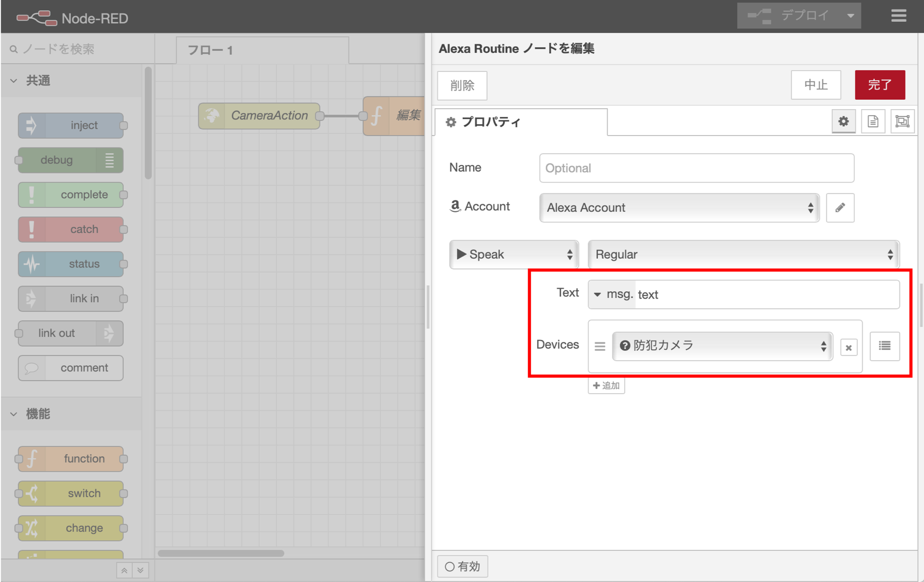The height and width of the screenshot is (582, 924).
Task: Open the Deploy options dropdown arrow
Action: tap(850, 16)
